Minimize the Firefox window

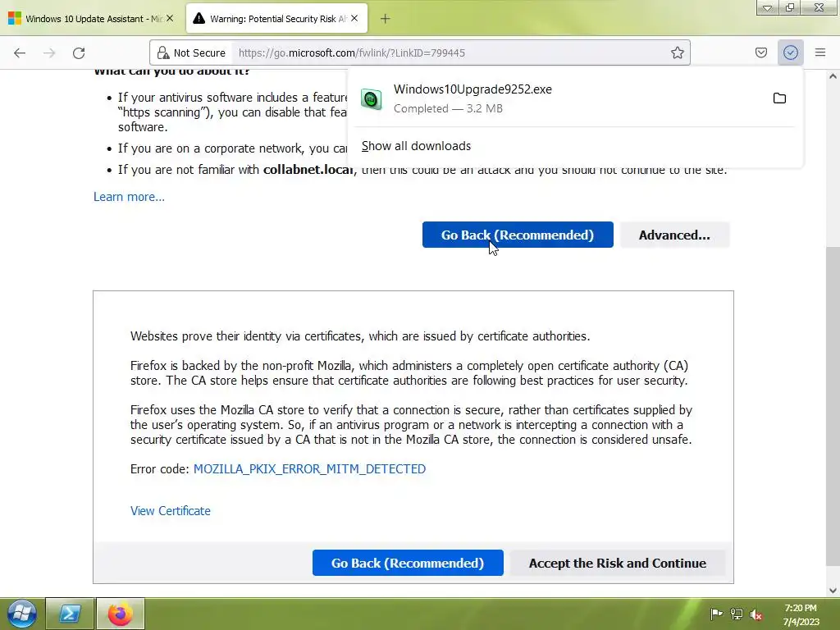767,7
